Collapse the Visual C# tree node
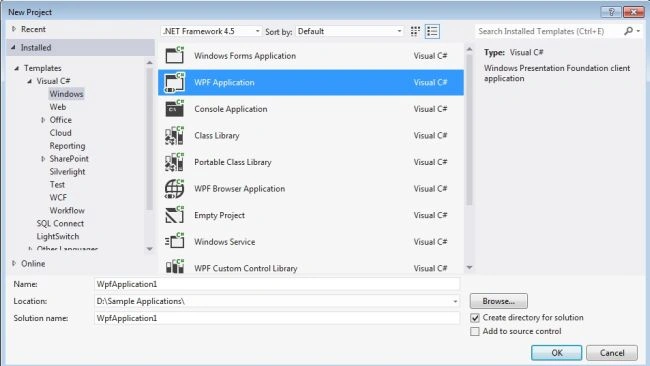This screenshot has height=366, width=650. [x=29, y=81]
